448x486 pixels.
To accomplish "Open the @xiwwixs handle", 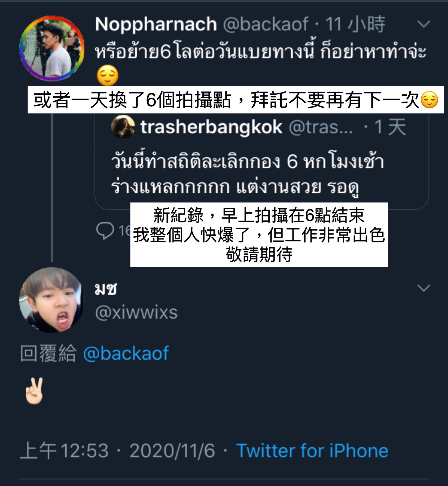I will point(136,313).
